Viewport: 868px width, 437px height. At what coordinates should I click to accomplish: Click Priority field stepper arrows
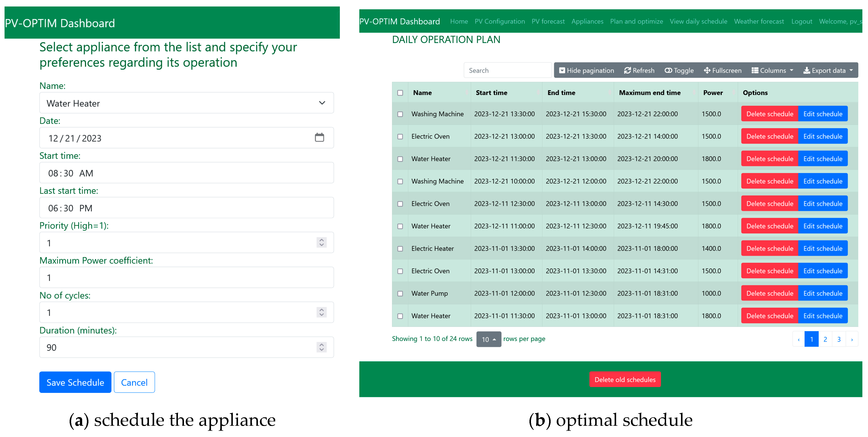coord(321,243)
